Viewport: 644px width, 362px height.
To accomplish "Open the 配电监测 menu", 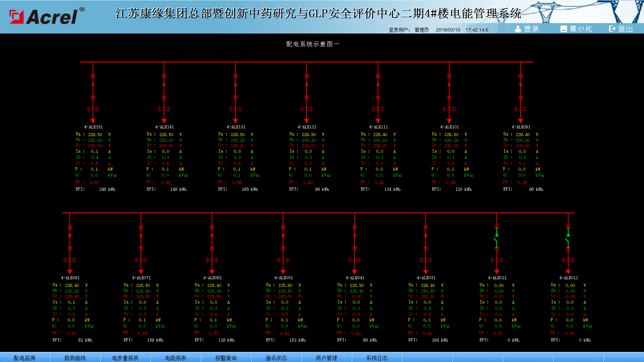I will pos(24,358).
